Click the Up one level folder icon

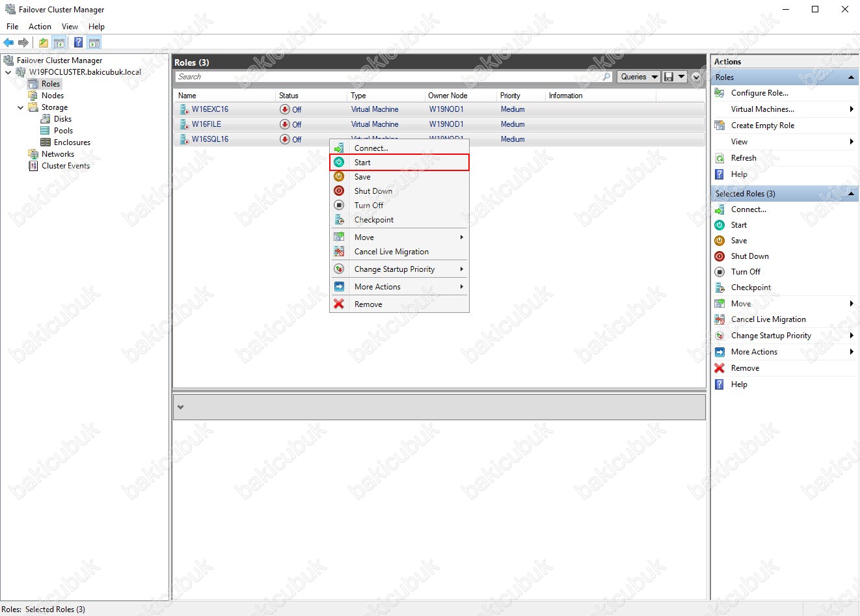tap(43, 42)
